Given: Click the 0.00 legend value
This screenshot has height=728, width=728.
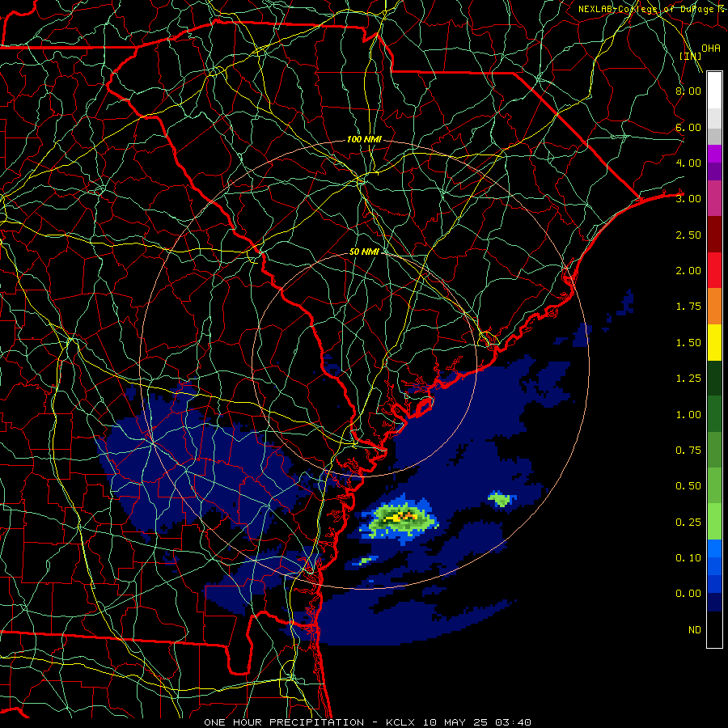Looking at the screenshot, I should click(688, 594).
